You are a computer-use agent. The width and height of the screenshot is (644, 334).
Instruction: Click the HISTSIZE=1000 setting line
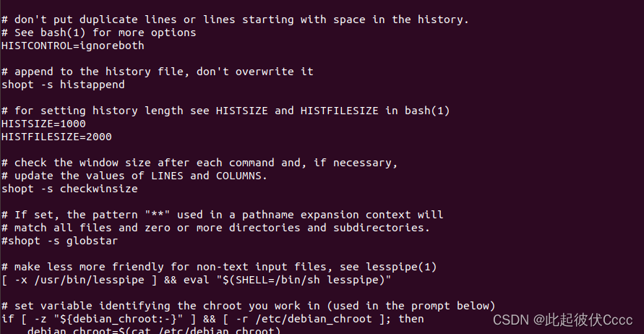pos(43,124)
